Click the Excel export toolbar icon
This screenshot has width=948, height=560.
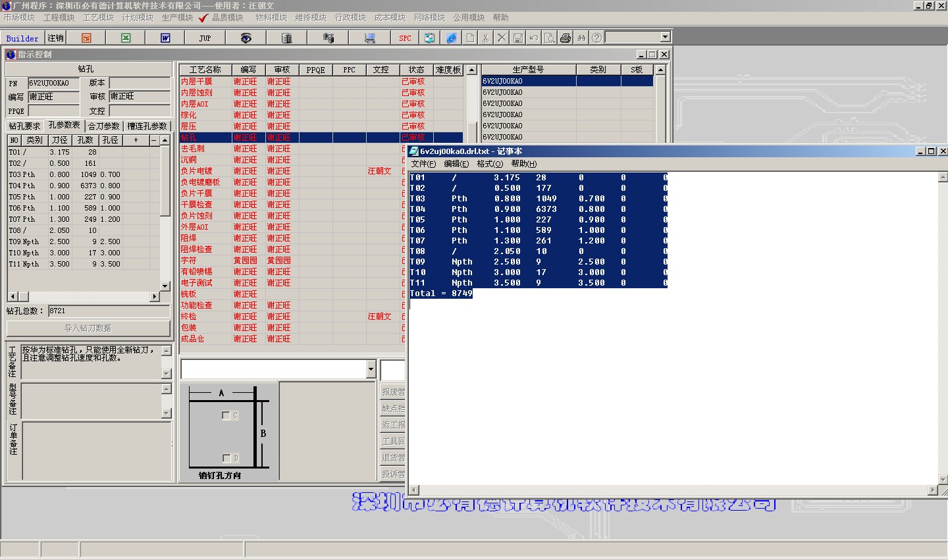(x=126, y=38)
